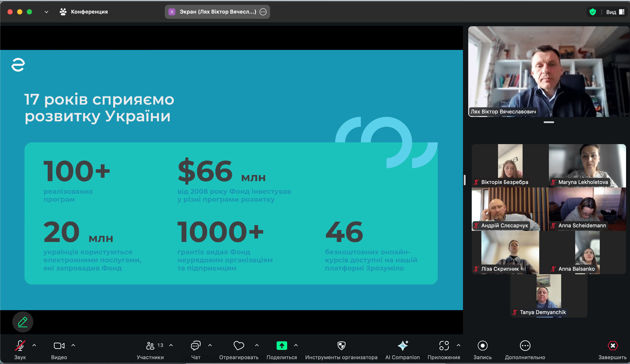Screen dimensions: 630x364
Task: Open Дополнительно more options
Action: pyautogui.click(x=525, y=346)
